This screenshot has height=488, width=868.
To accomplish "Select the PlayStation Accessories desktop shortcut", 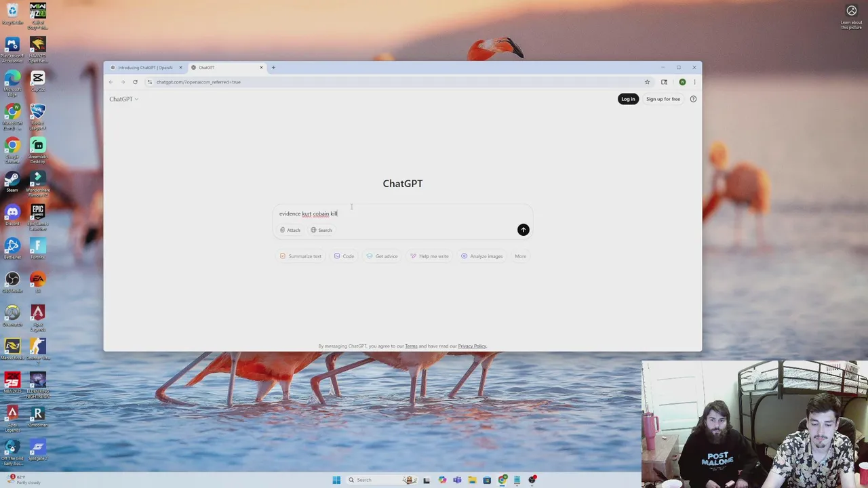I will coord(12,50).
